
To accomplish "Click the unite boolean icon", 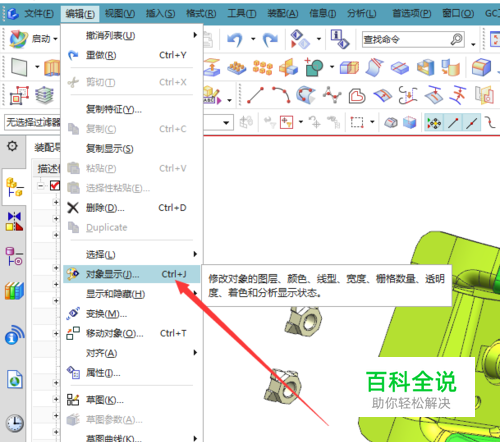I will pyautogui.click(x=314, y=67).
